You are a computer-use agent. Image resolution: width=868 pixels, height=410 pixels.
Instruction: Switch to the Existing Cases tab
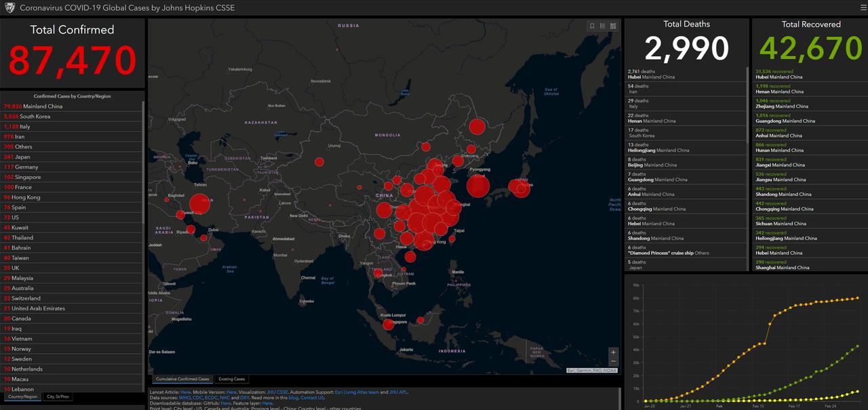[231, 379]
